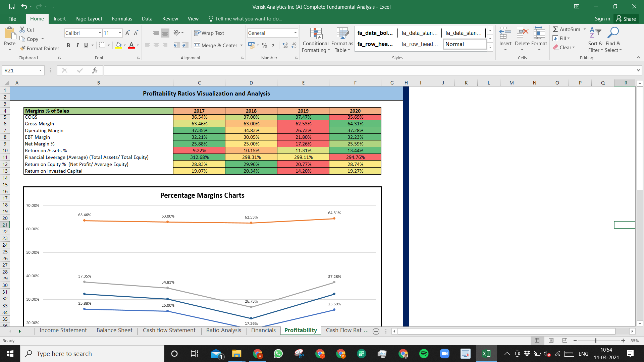Screen dimensions: 644x362
Task: Enable Align Left
Action: pos(148,45)
